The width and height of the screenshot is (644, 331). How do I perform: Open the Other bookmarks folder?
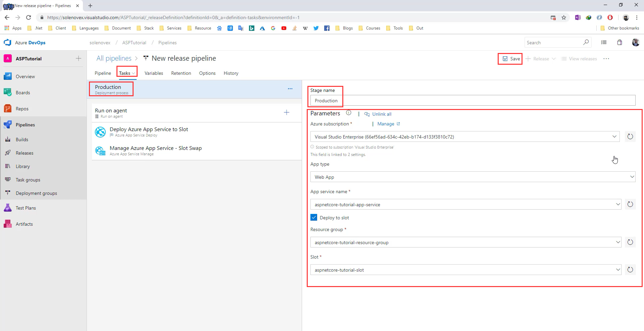(620, 28)
